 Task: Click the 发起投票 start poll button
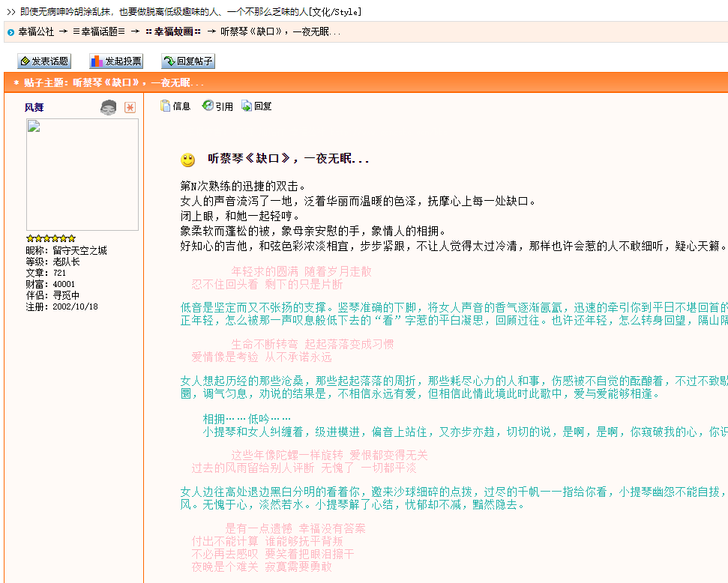coord(115,61)
